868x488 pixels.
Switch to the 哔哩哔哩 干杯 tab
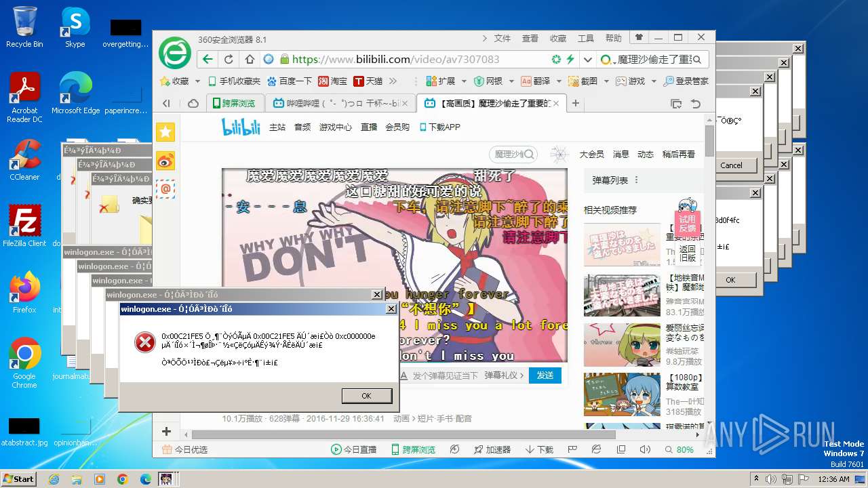(x=340, y=104)
